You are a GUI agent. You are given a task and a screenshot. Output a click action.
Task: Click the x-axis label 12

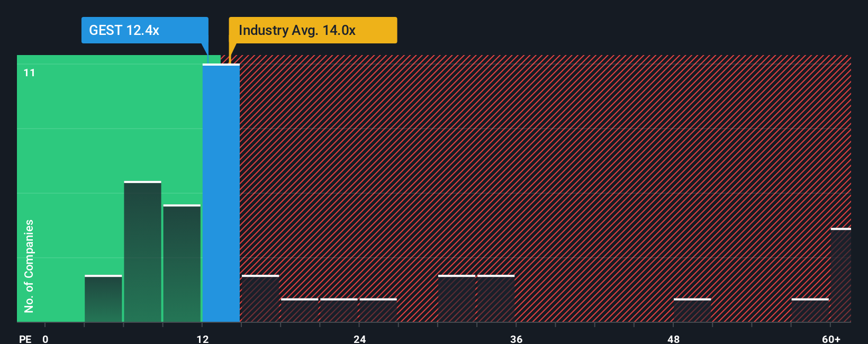(203, 339)
